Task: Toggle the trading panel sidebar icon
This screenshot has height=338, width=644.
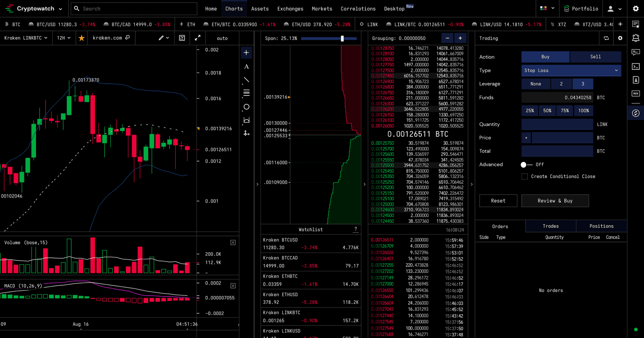Action: (636, 113)
